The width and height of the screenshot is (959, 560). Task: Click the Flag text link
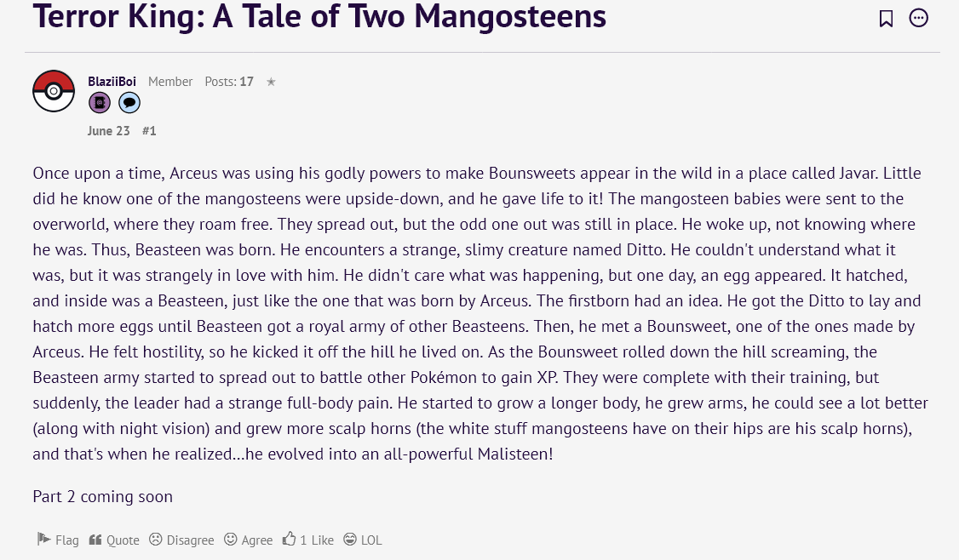click(67, 540)
